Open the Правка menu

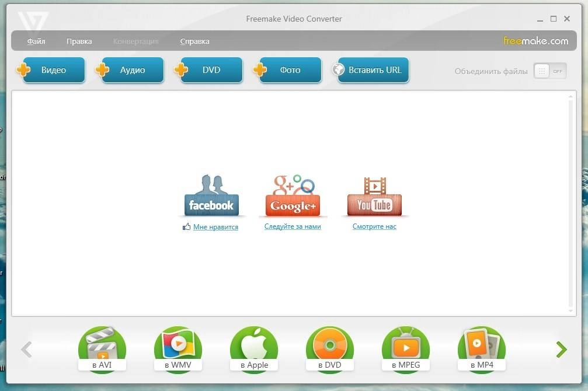[79, 41]
